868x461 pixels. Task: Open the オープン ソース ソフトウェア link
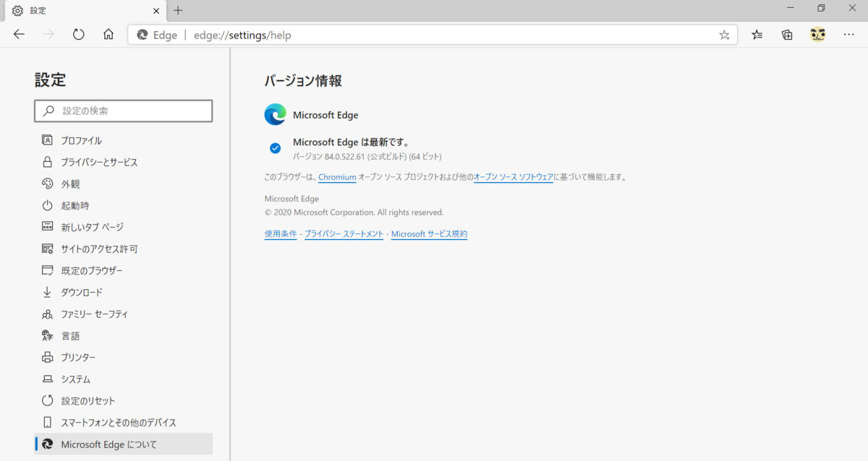[514, 177]
